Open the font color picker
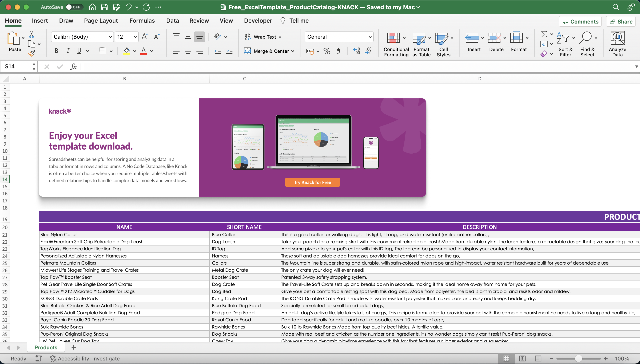The width and height of the screenshot is (640, 364). point(151,51)
